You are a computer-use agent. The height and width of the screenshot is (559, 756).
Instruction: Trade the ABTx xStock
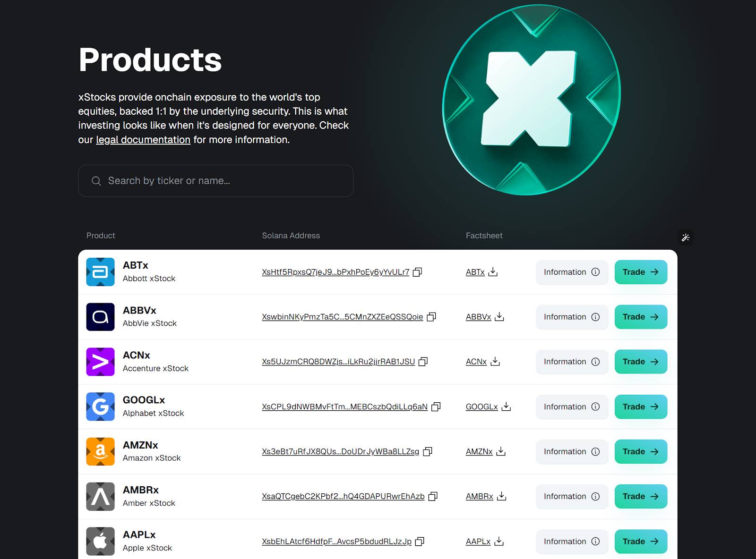click(640, 272)
